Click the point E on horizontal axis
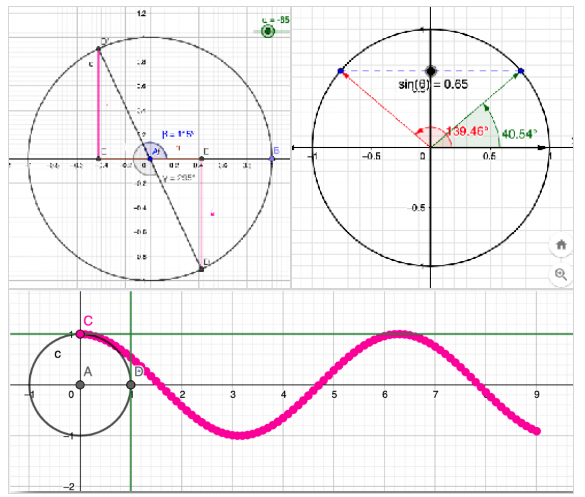585x497 pixels. (201, 159)
